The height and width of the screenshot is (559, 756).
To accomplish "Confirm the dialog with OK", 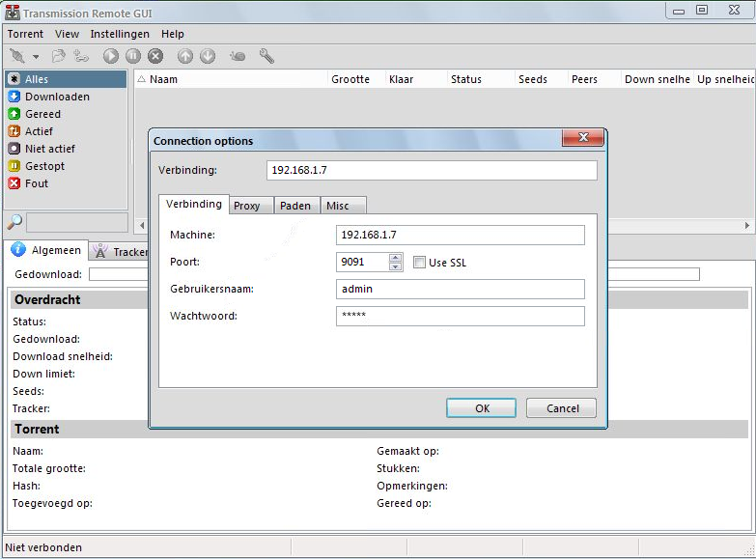I will coord(481,408).
